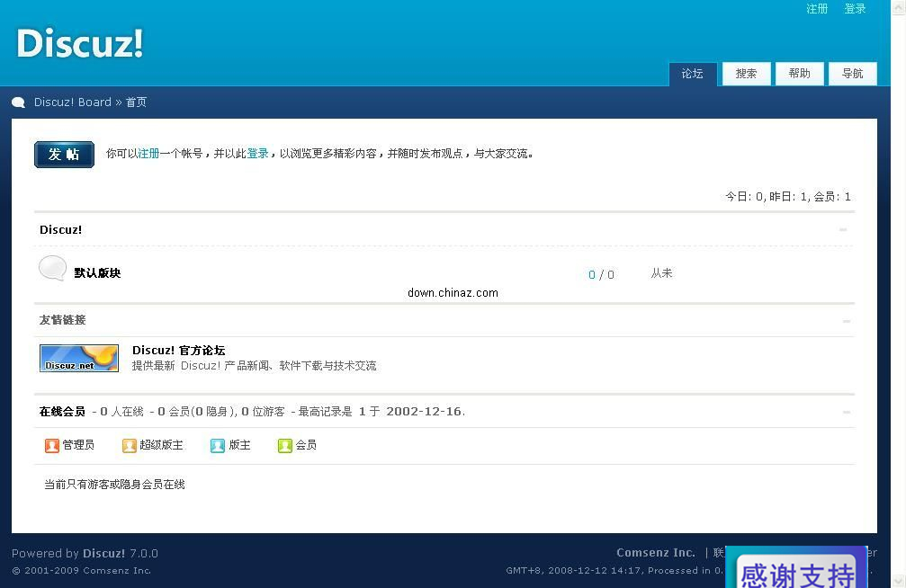
Task: Click the 登录 link at top right
Action: click(x=855, y=9)
